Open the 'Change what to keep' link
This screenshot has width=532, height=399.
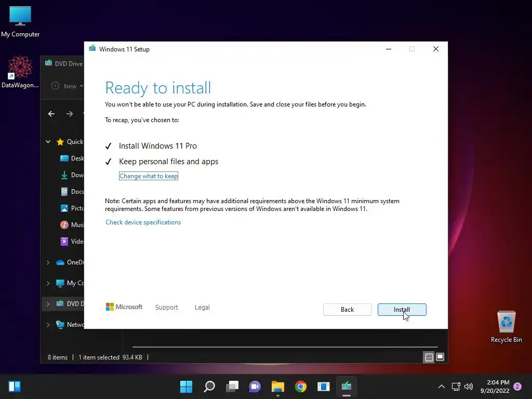point(149,176)
